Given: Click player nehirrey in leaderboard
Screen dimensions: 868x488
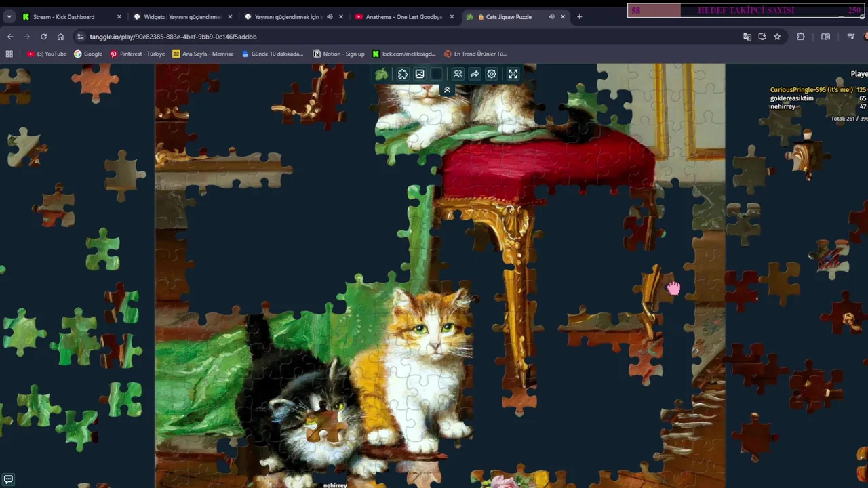Looking at the screenshot, I should [x=783, y=106].
